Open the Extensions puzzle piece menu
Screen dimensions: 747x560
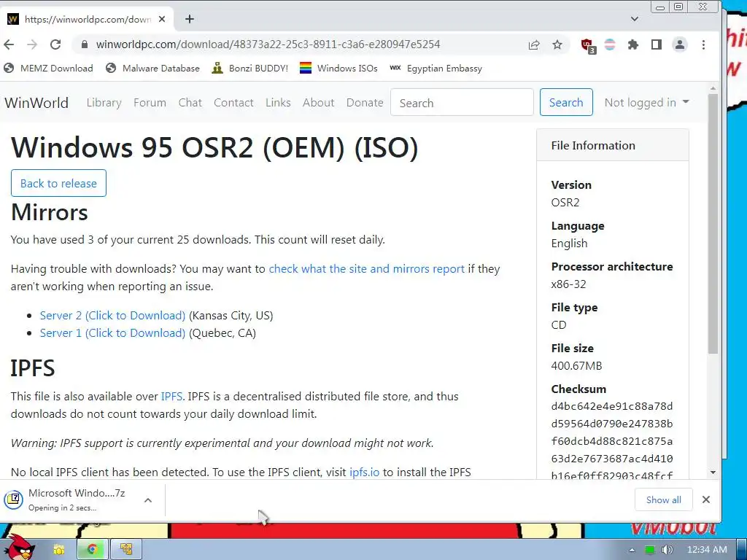632,44
